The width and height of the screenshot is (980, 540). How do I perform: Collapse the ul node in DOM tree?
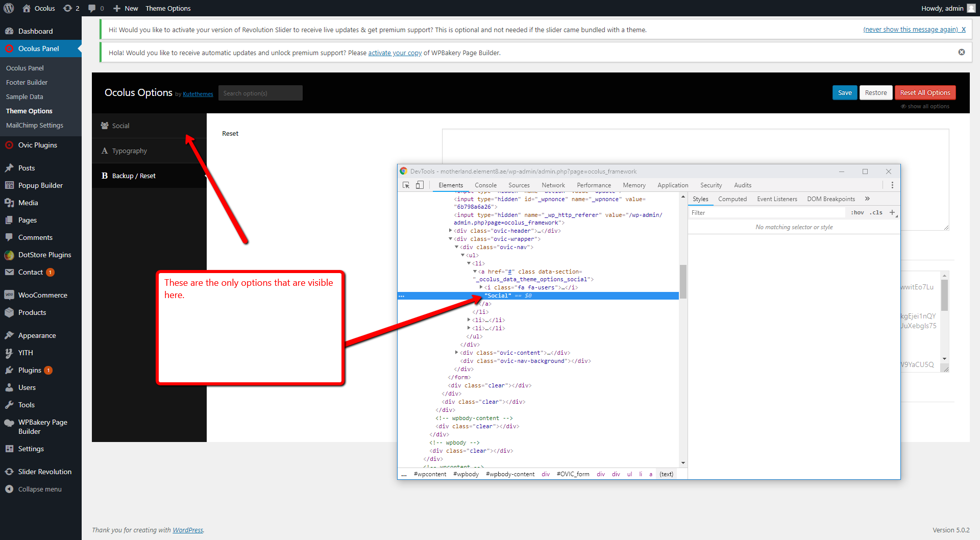[x=462, y=255]
